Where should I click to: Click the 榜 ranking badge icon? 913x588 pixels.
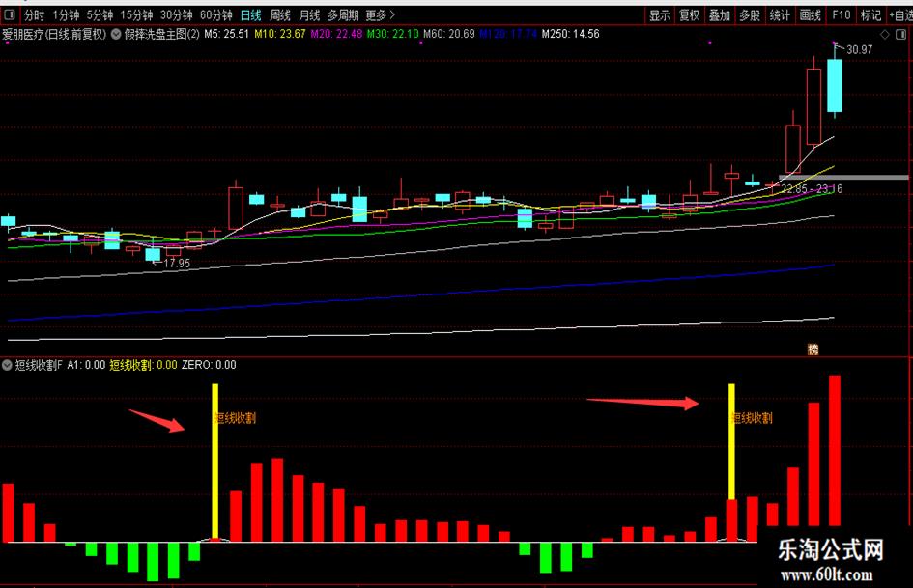pos(813,350)
